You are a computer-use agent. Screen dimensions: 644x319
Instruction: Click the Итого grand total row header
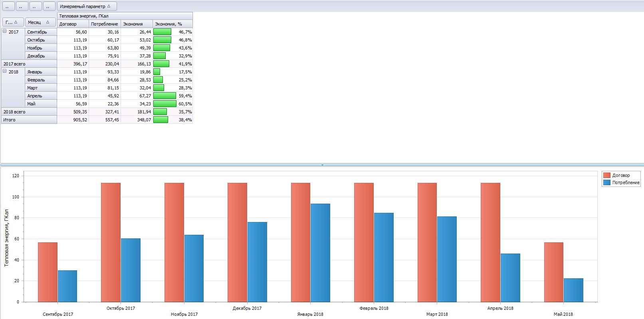[x=29, y=120]
